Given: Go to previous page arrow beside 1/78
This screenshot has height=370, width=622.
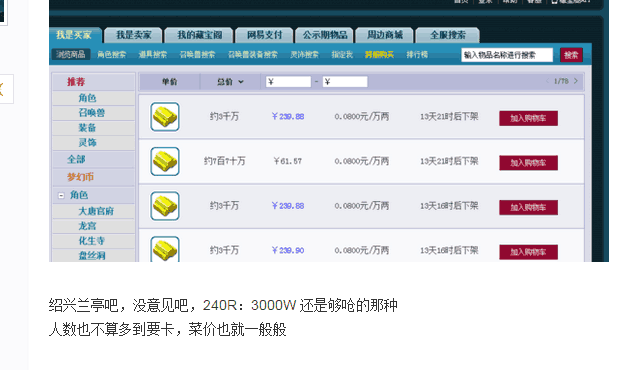Looking at the screenshot, I should 547,81.
